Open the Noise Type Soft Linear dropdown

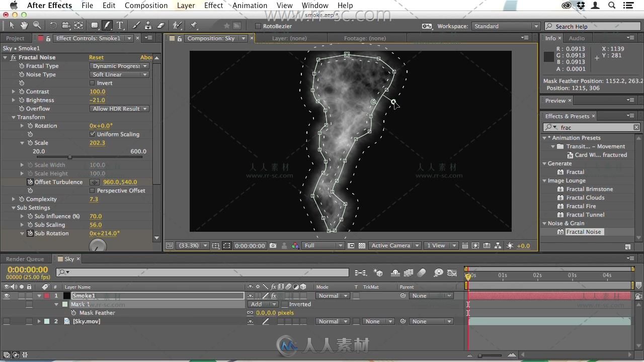coord(119,74)
